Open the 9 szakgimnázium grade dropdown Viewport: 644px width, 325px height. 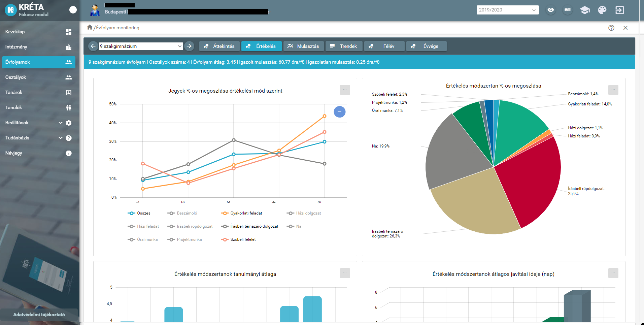[x=141, y=46]
